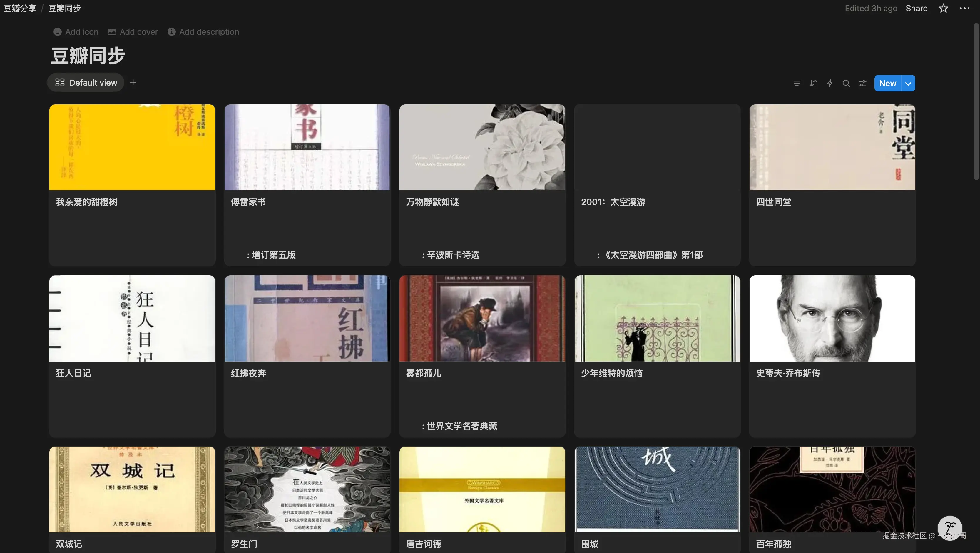This screenshot has height=553, width=980.
Task: Add a new view with plus icon
Action: (x=133, y=83)
